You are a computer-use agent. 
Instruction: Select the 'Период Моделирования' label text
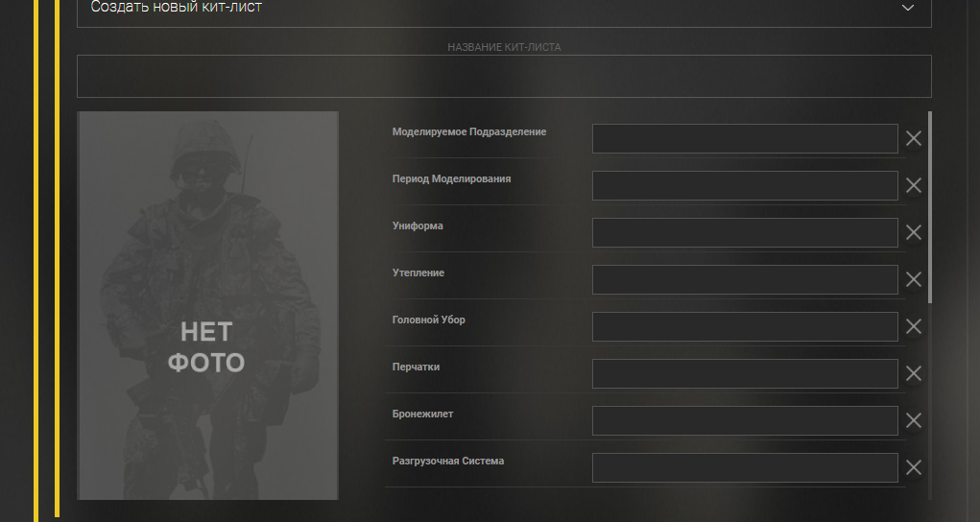(x=451, y=178)
